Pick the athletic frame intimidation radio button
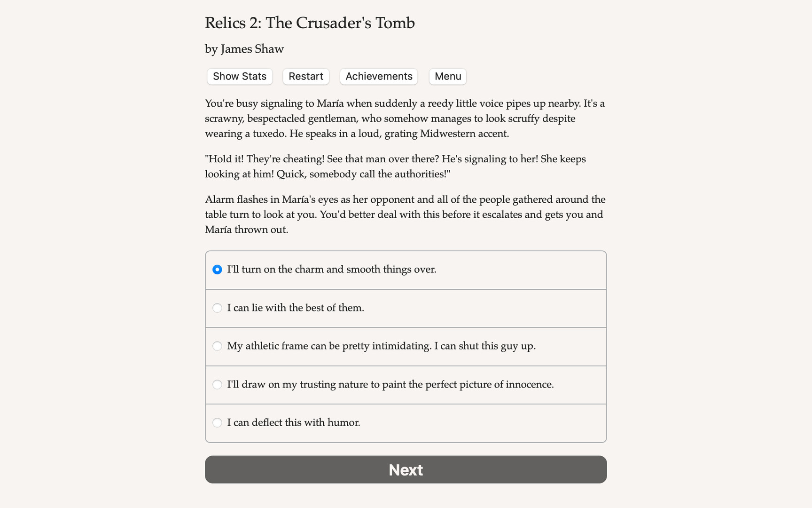The image size is (812, 508). 217,346
